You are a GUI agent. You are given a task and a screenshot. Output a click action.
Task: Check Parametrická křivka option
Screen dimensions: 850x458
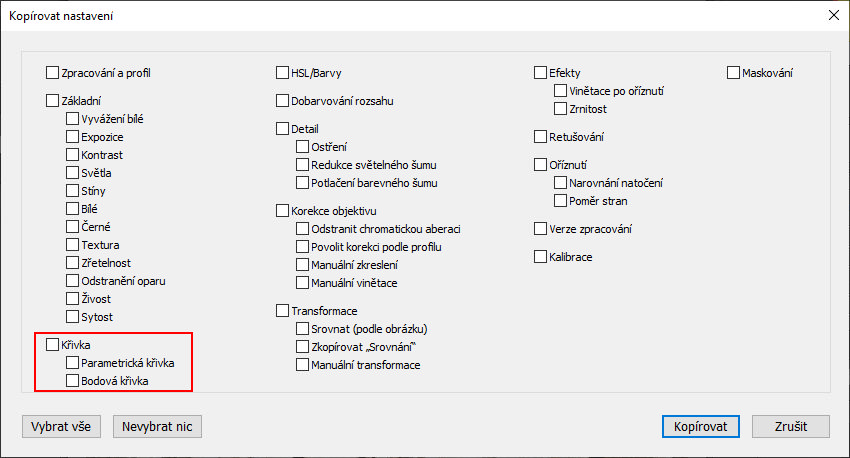(x=73, y=363)
